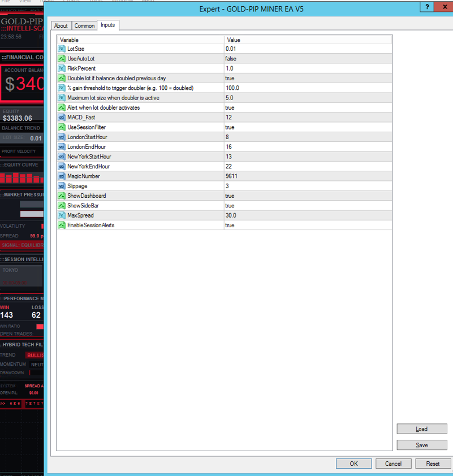Select MACD_Fast value 12

(x=229, y=117)
